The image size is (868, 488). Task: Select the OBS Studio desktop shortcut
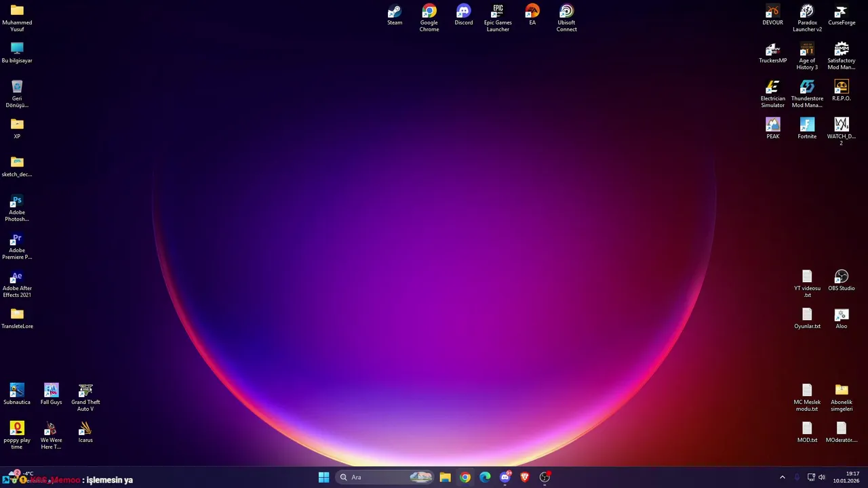(842, 281)
